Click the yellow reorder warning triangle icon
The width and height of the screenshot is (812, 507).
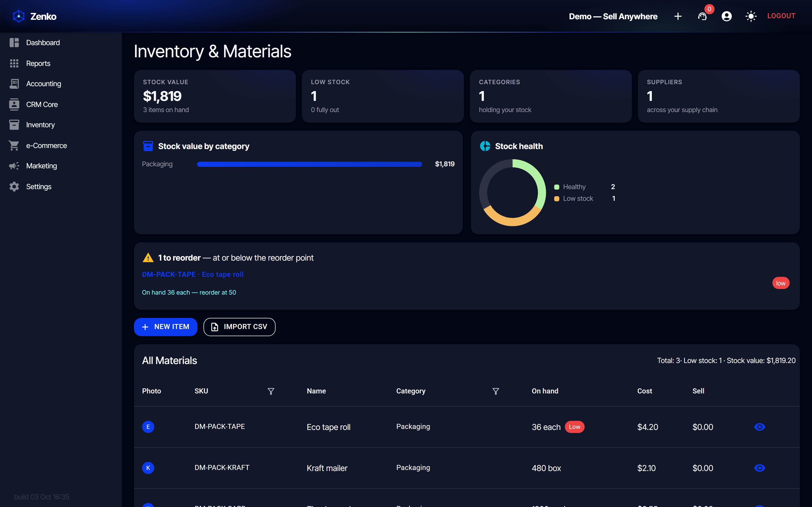tap(148, 258)
